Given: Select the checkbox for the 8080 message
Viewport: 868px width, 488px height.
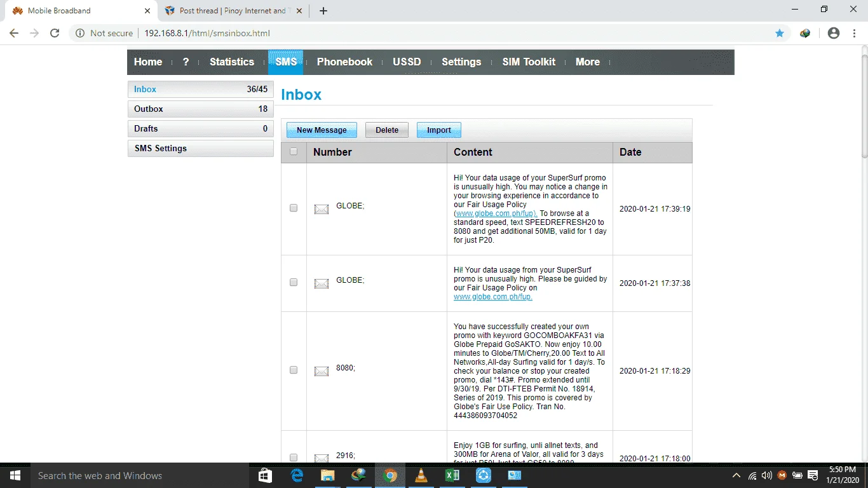Looking at the screenshot, I should [294, 370].
